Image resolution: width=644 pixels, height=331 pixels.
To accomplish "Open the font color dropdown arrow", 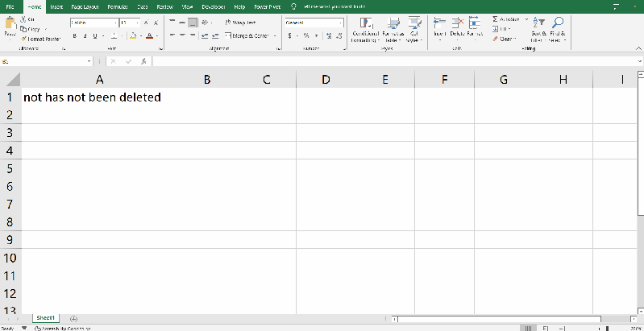I will (157, 36).
